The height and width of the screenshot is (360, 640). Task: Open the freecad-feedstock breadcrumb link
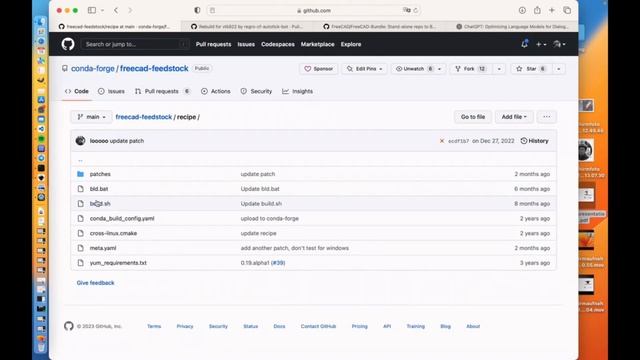click(x=144, y=117)
